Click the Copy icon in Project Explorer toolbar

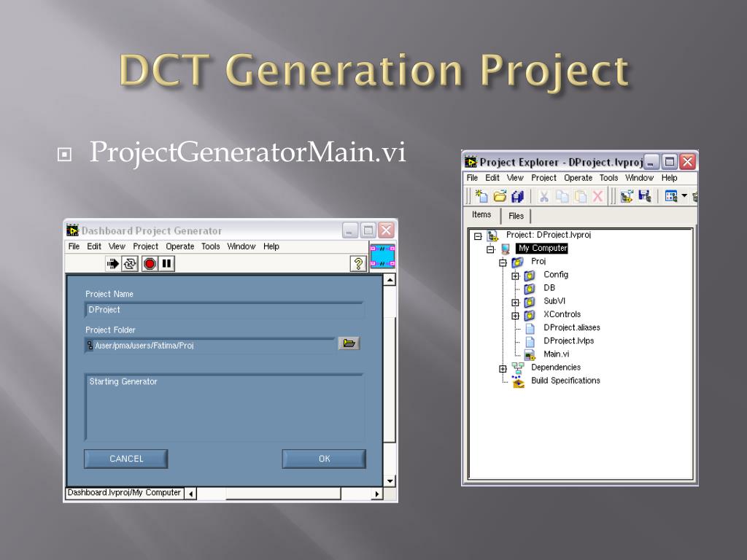(x=562, y=195)
